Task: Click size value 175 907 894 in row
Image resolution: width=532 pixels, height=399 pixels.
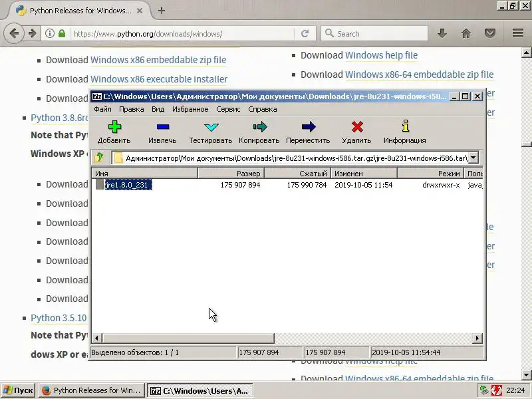Action: pos(240,185)
